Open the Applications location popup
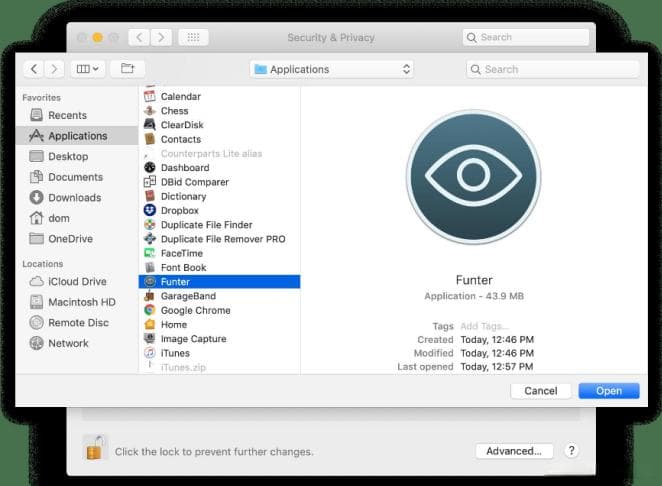The height and width of the screenshot is (486, 662). [332, 69]
